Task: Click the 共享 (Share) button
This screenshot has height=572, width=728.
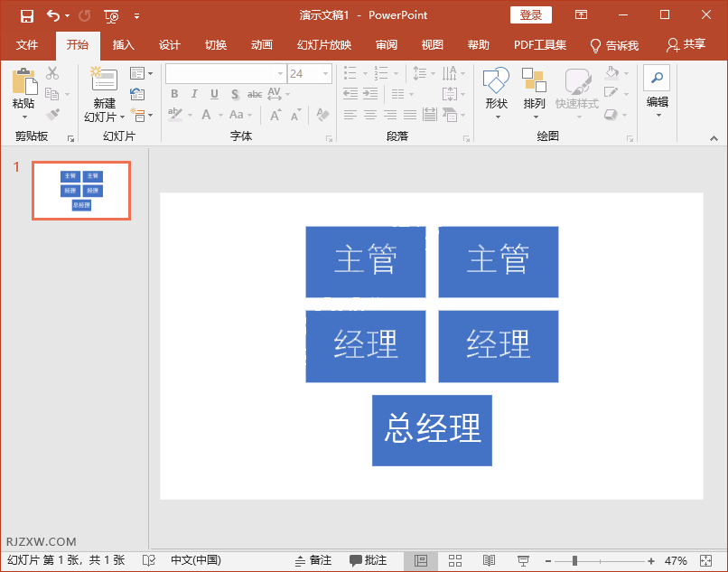Action: (687, 43)
